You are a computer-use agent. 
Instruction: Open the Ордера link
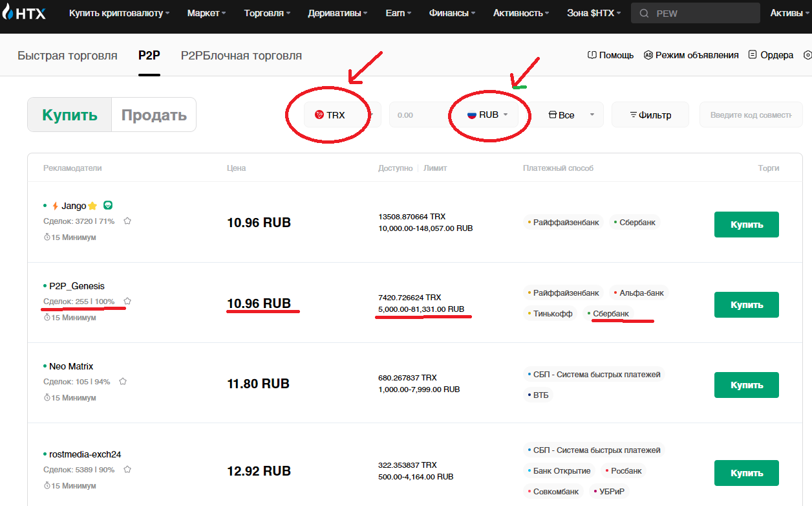[x=771, y=55]
